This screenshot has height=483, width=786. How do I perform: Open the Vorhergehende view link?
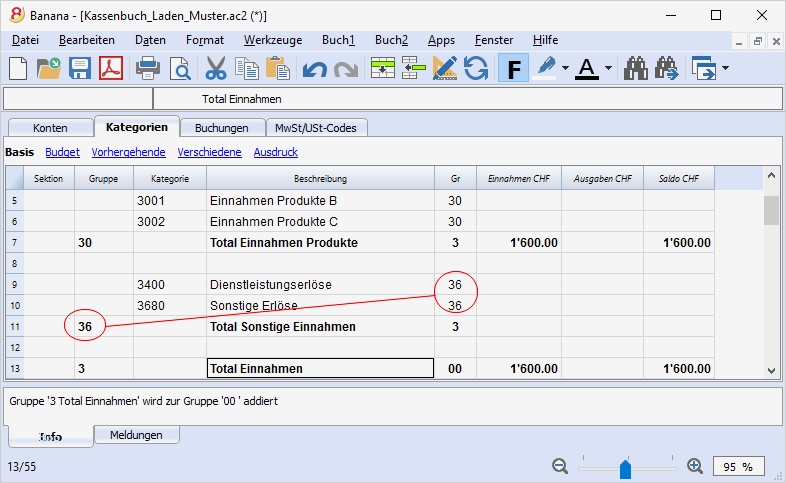pos(128,152)
